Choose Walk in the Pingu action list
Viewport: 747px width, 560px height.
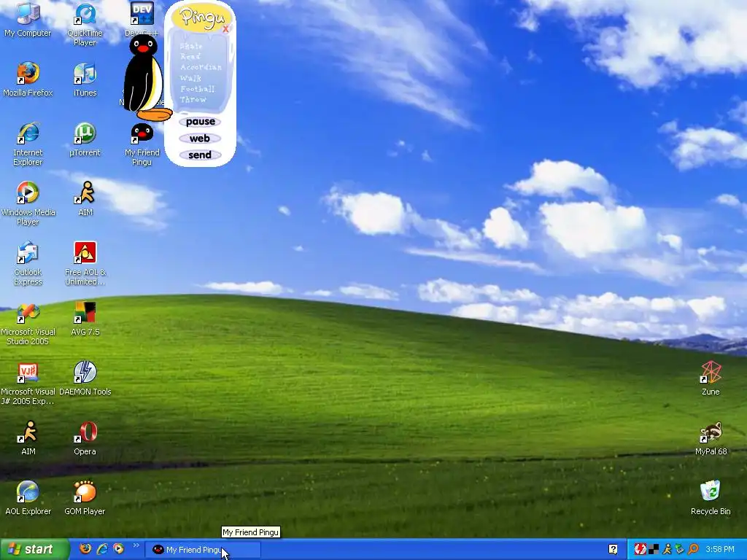point(190,78)
